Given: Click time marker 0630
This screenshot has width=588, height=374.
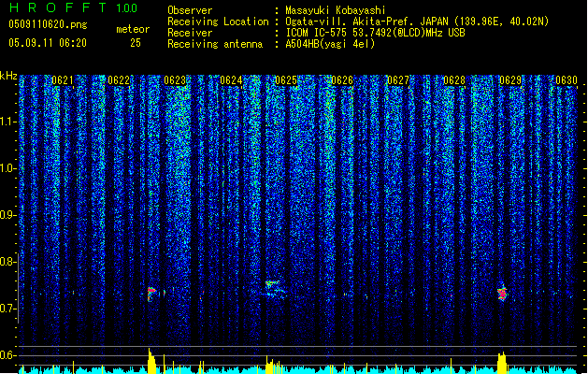Looking at the screenshot, I should click(x=566, y=80).
